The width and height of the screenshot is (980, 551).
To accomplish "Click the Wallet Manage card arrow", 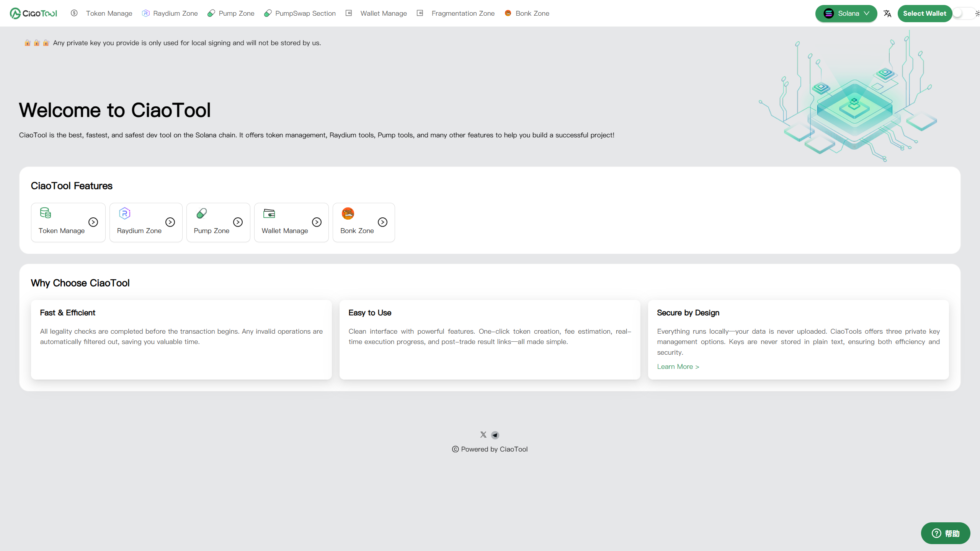I will [x=317, y=222].
